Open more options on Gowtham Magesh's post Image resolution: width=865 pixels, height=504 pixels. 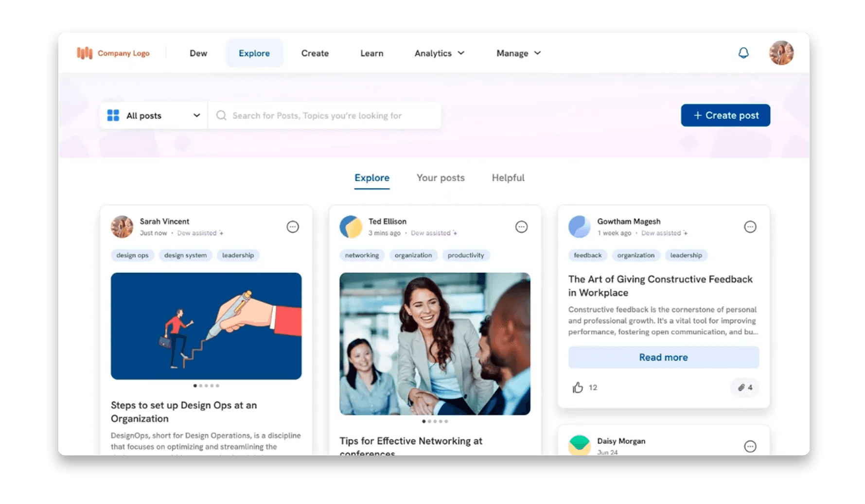click(750, 227)
